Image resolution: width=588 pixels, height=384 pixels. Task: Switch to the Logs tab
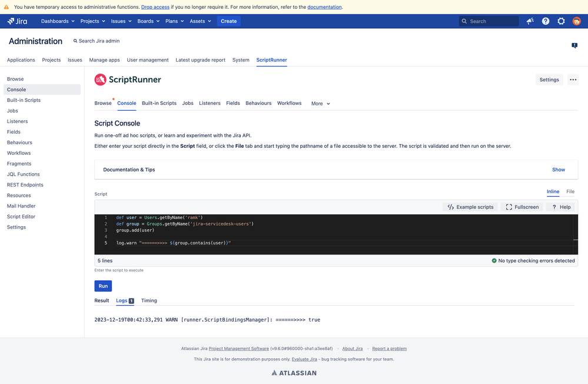coord(125,301)
